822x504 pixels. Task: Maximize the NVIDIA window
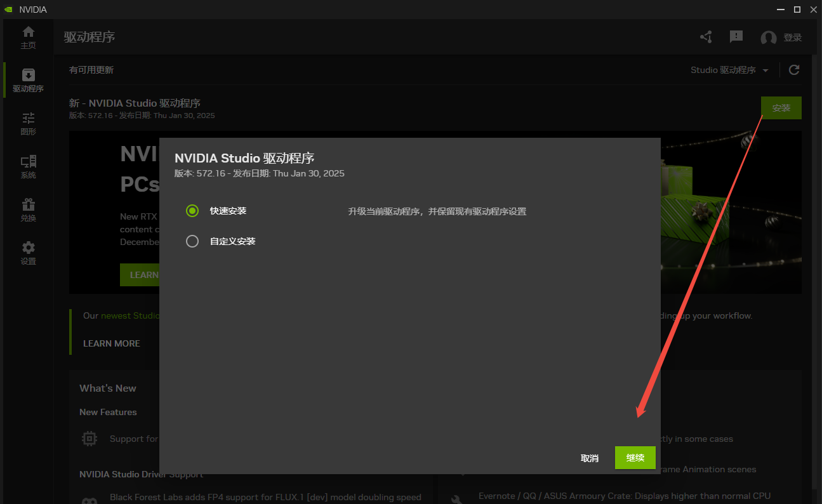click(x=797, y=10)
